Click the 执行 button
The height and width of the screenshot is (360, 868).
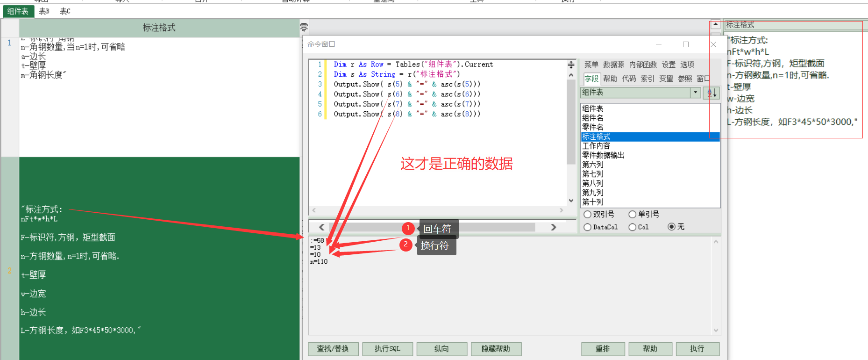[x=697, y=349]
